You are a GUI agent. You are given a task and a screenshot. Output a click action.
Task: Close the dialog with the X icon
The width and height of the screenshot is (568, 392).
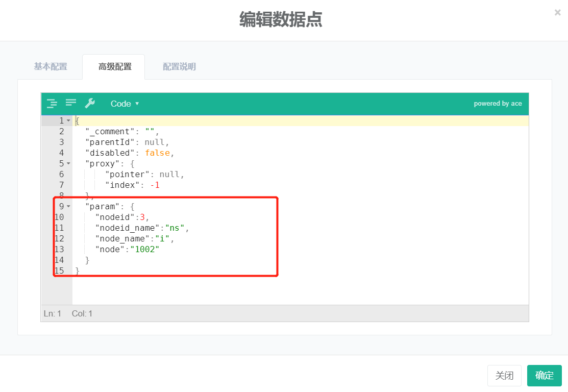(557, 13)
